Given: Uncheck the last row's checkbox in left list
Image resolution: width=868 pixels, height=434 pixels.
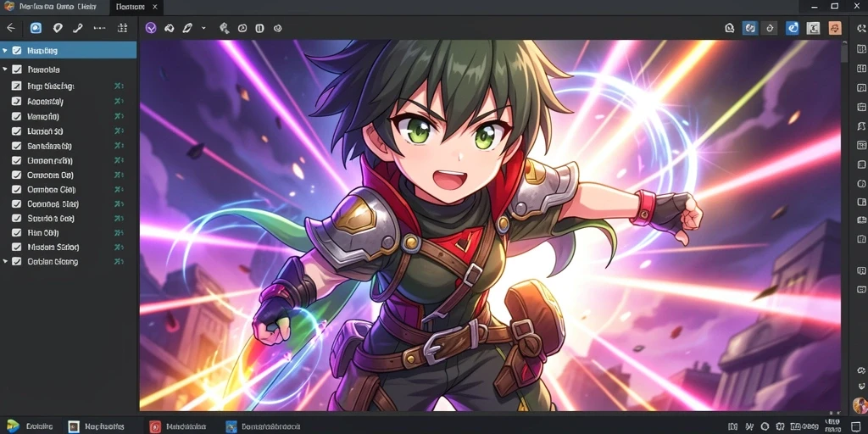Looking at the screenshot, I should pos(17,261).
